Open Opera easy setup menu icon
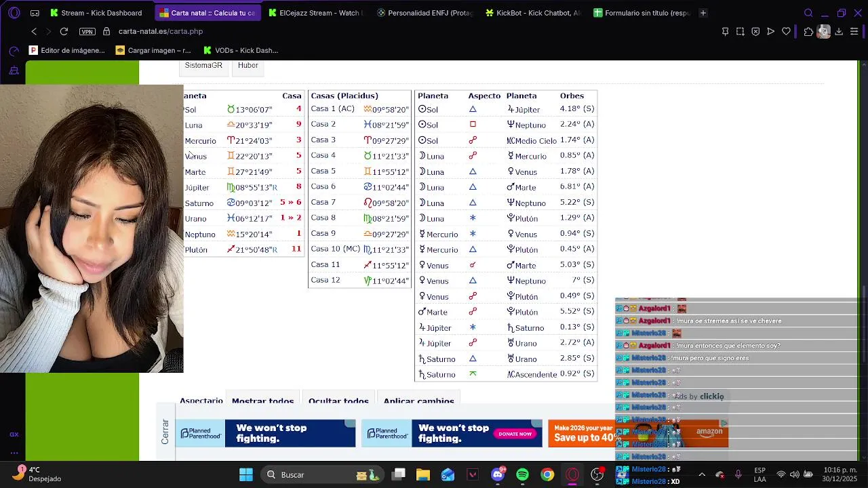This screenshot has height=488, width=868. click(854, 31)
